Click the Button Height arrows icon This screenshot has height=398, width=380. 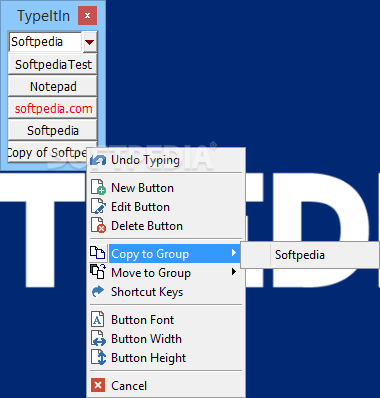[98, 357]
